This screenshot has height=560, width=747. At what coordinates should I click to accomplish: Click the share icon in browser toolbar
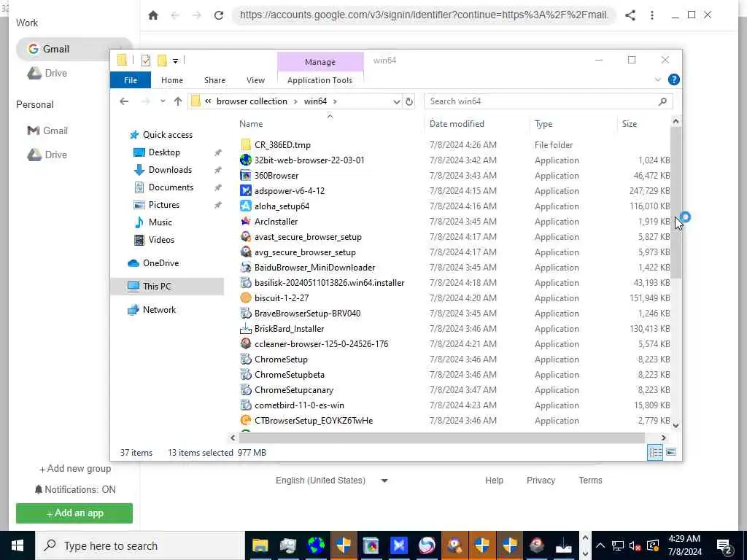pyautogui.click(x=630, y=15)
